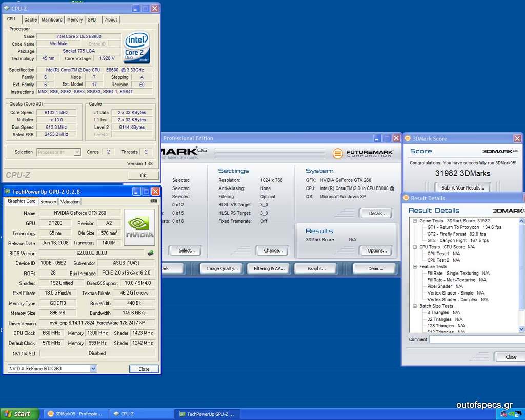
Task: Switch to TechPowerUp GPU-Z taskbar button
Action: click(208, 414)
